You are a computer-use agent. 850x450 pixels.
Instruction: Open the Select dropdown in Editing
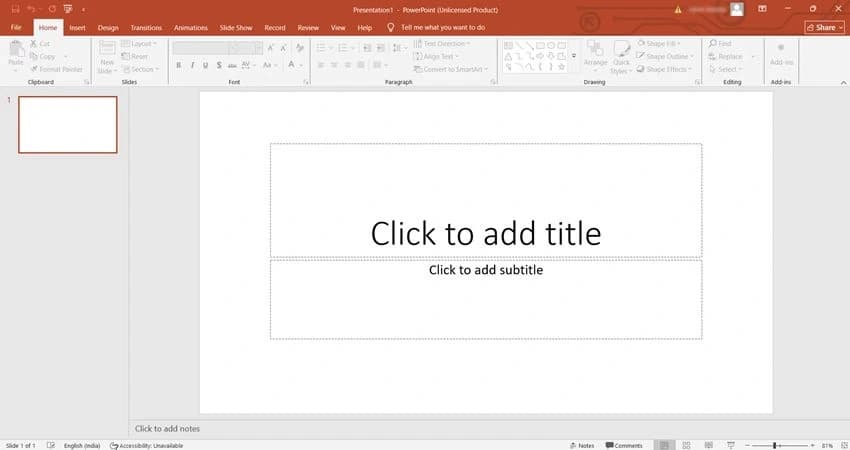pos(725,69)
